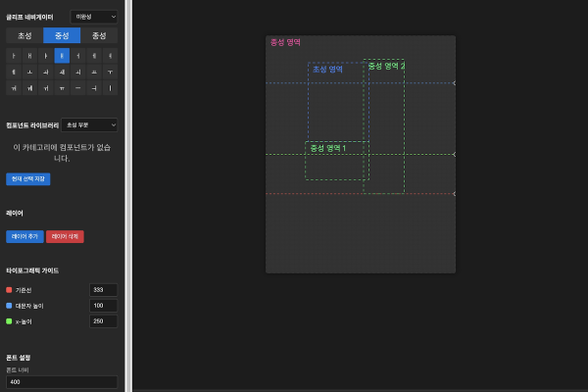
Task: Choose the ㅜ vowel glyph cell
Action: 110,72
